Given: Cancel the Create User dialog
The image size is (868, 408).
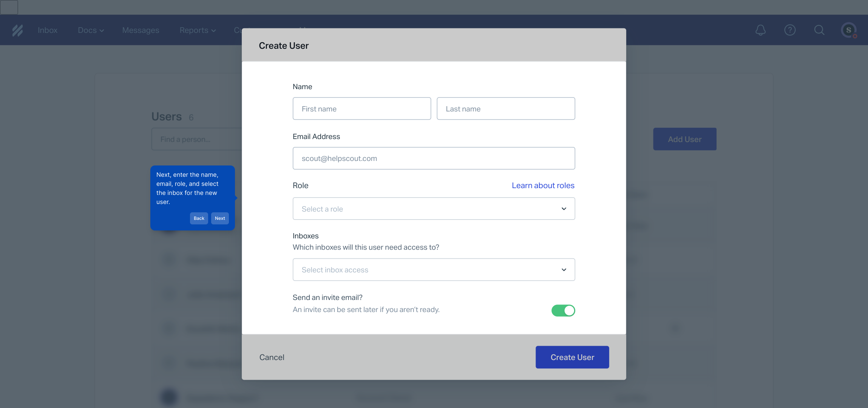Looking at the screenshot, I should tap(272, 357).
